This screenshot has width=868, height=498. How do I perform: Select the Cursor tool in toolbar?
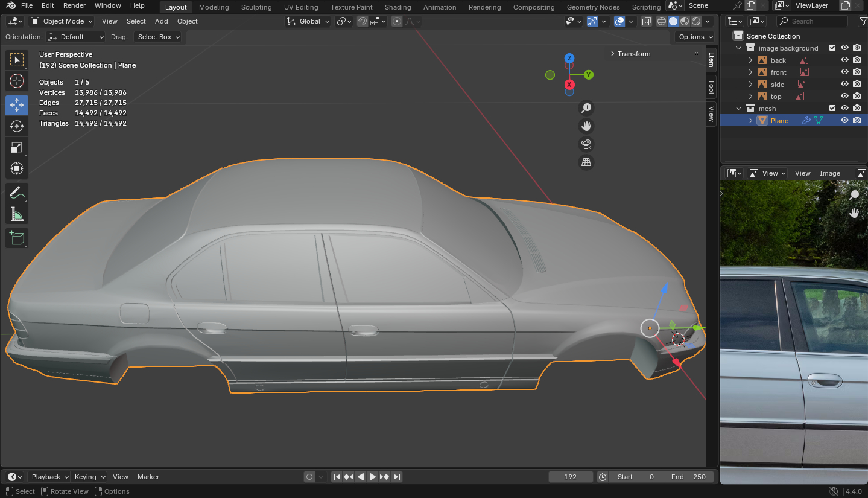pos(17,81)
